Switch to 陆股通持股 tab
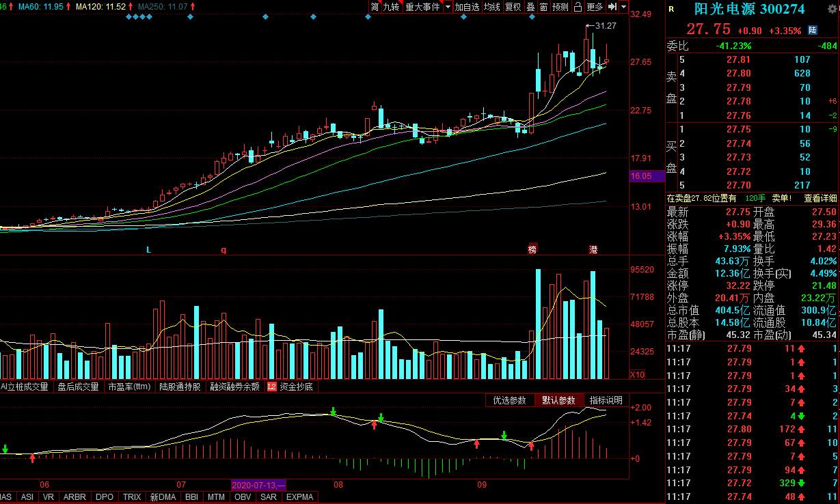The width and height of the screenshot is (840, 504). point(180,387)
